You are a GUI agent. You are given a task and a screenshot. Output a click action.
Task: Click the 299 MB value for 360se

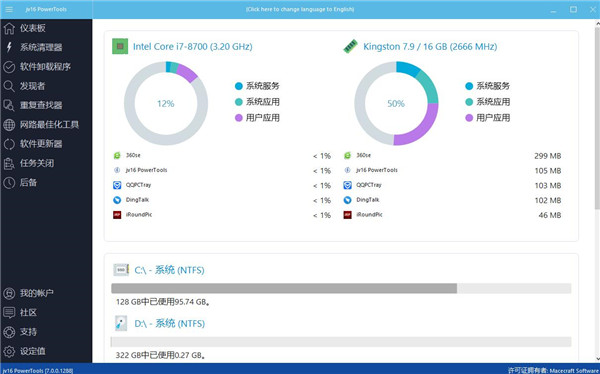548,156
